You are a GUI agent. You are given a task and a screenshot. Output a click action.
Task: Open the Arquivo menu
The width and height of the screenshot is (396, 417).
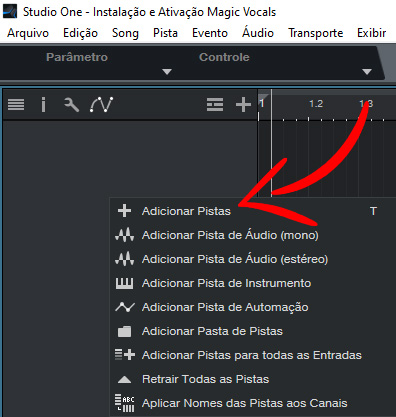tap(28, 33)
